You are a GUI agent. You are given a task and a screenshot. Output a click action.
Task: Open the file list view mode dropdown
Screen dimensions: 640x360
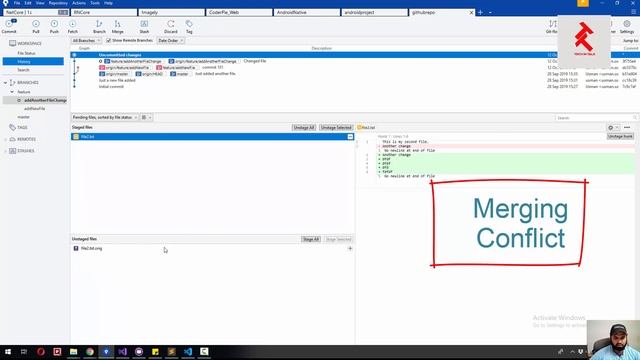[x=146, y=118]
